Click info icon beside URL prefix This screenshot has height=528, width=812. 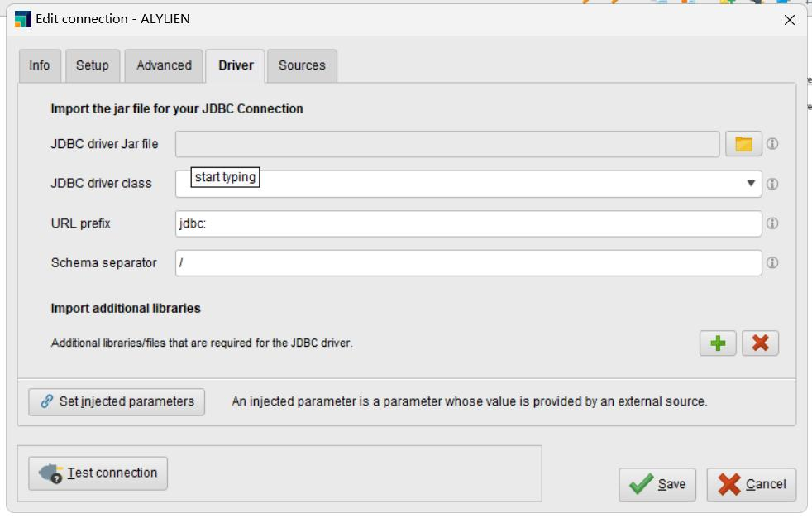click(772, 223)
